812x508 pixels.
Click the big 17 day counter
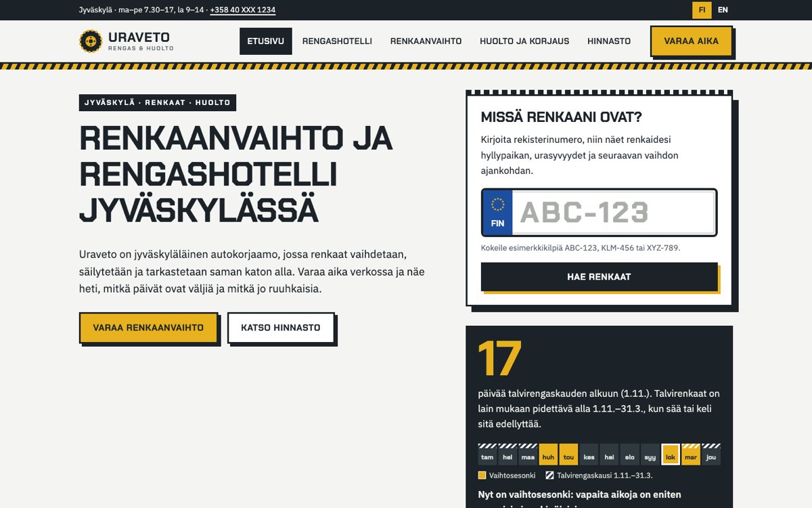click(x=499, y=358)
